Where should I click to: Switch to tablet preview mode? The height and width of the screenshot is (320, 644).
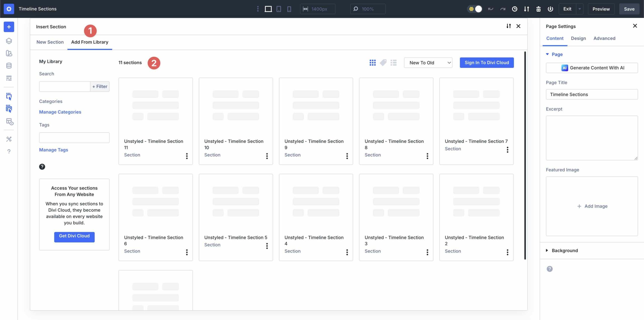pyautogui.click(x=278, y=9)
